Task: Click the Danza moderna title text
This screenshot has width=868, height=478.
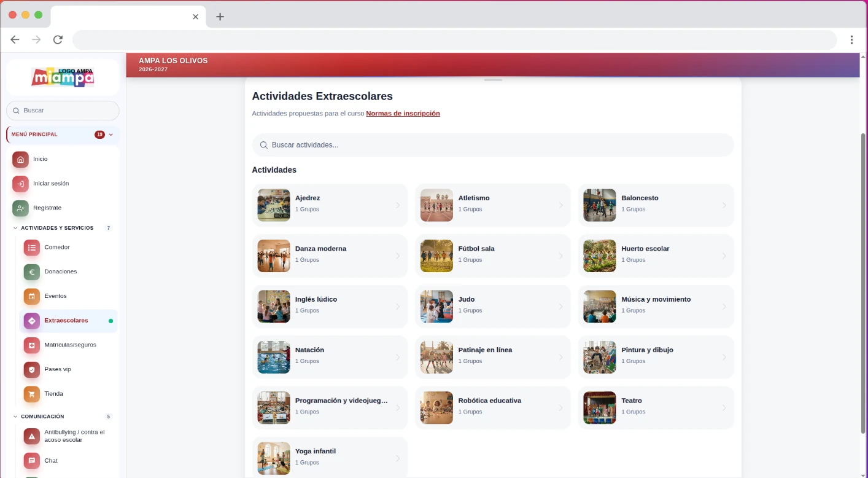Action: 320,249
